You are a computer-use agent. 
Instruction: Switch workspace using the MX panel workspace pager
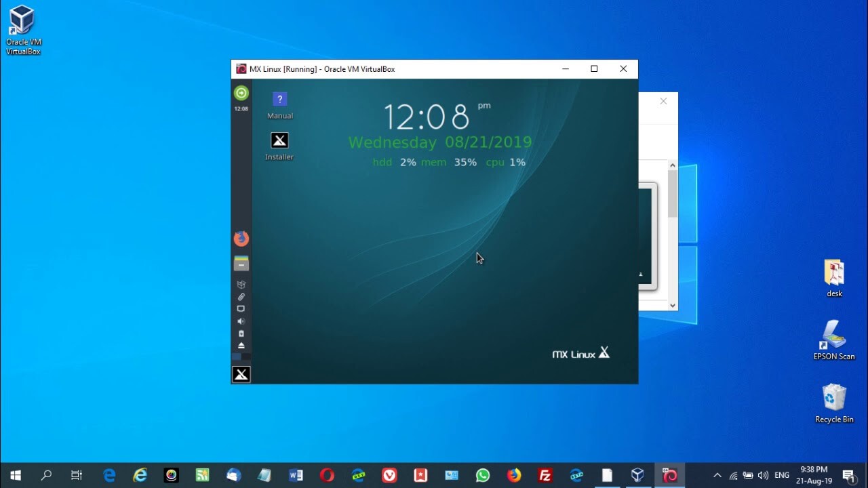point(241,357)
